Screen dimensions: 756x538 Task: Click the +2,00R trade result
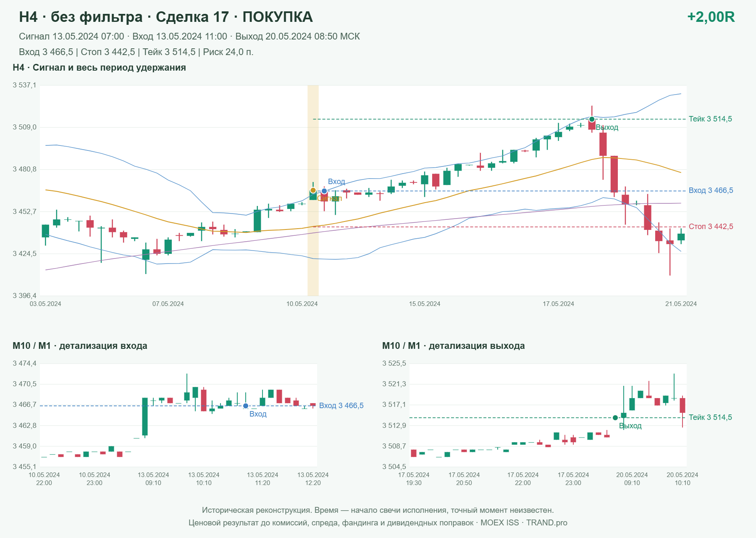point(711,17)
